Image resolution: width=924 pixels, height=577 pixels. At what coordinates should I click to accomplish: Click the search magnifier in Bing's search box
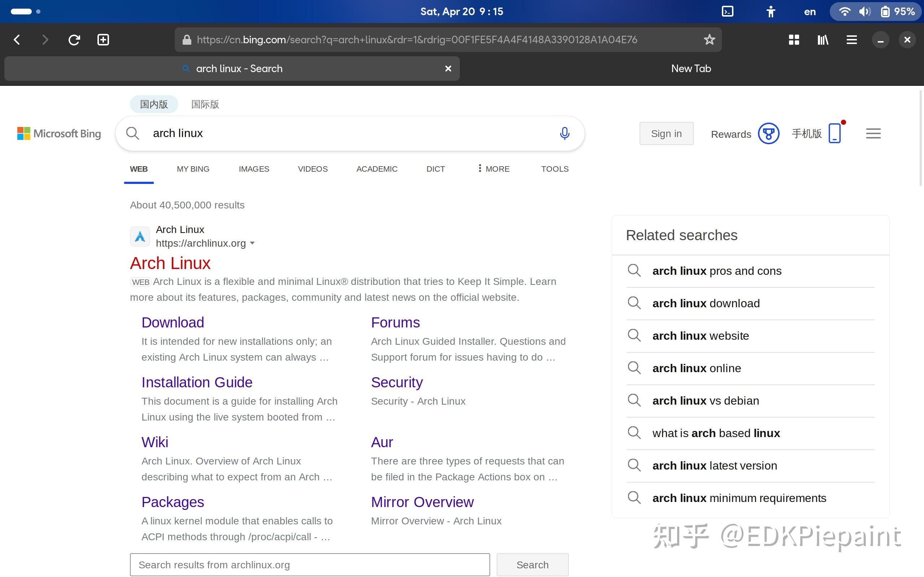click(132, 133)
